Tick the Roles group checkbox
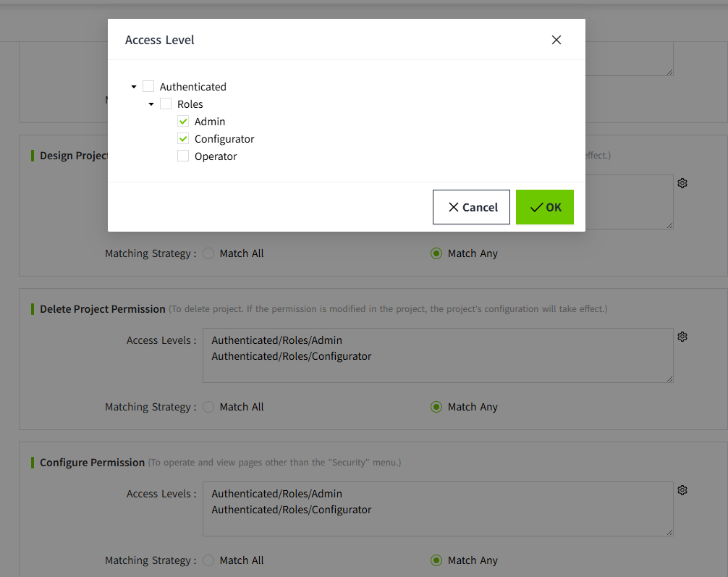This screenshot has height=577, width=728. 166,104
